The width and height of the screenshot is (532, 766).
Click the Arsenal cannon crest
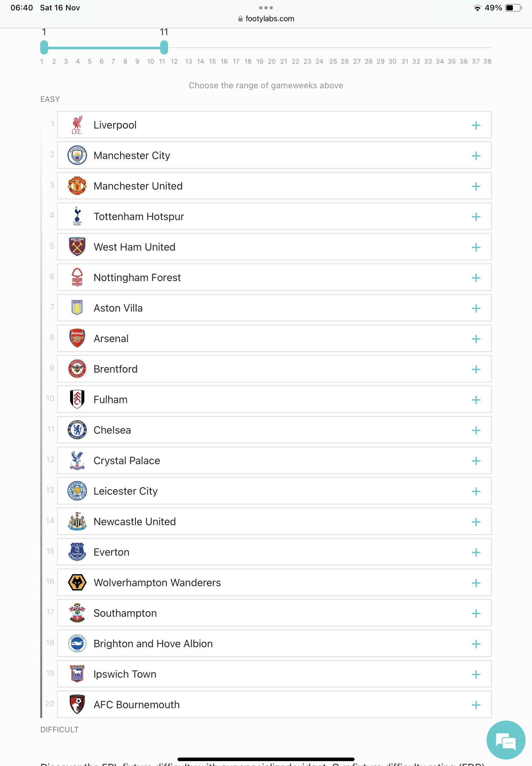[77, 339]
